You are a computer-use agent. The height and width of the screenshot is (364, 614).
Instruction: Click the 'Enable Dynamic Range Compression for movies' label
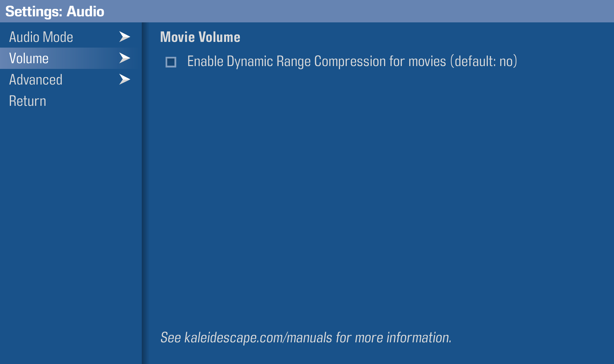317,61
